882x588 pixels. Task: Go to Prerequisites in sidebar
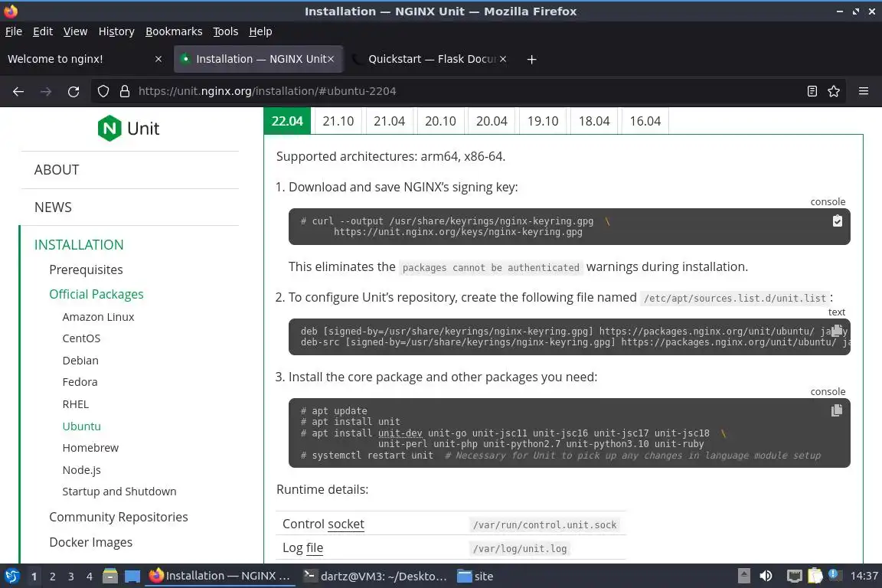pos(86,269)
